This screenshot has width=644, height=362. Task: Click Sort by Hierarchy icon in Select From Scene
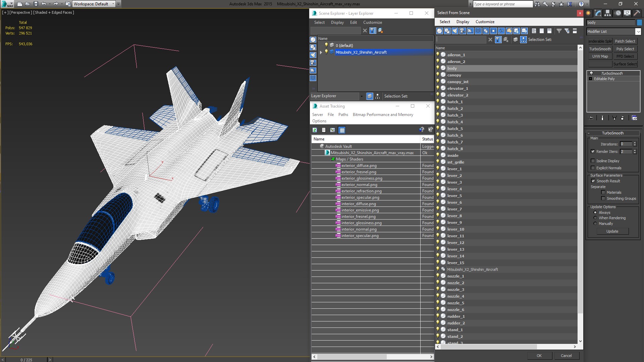coord(524,40)
